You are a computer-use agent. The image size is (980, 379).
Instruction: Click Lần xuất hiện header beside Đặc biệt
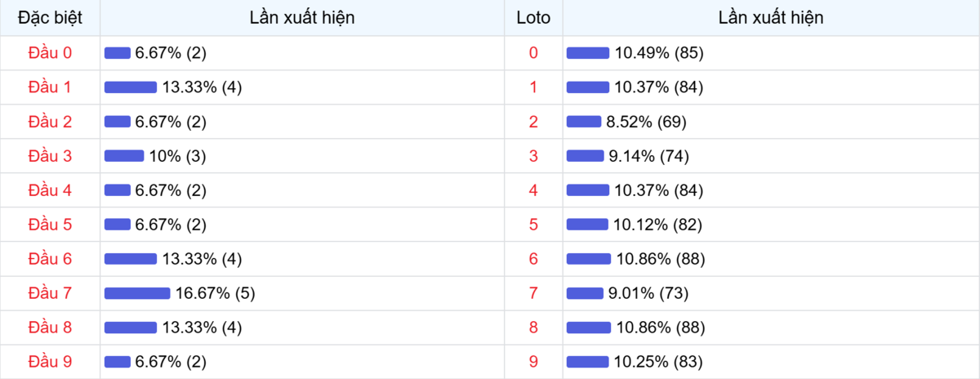click(x=302, y=17)
